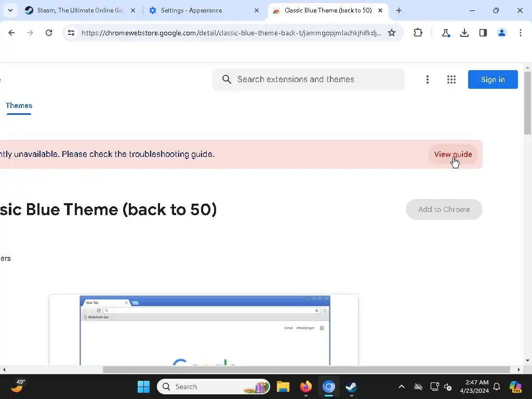Viewport: 532px width, 399px height.
Task: Click the scroll left arrow
Action: click(4, 369)
